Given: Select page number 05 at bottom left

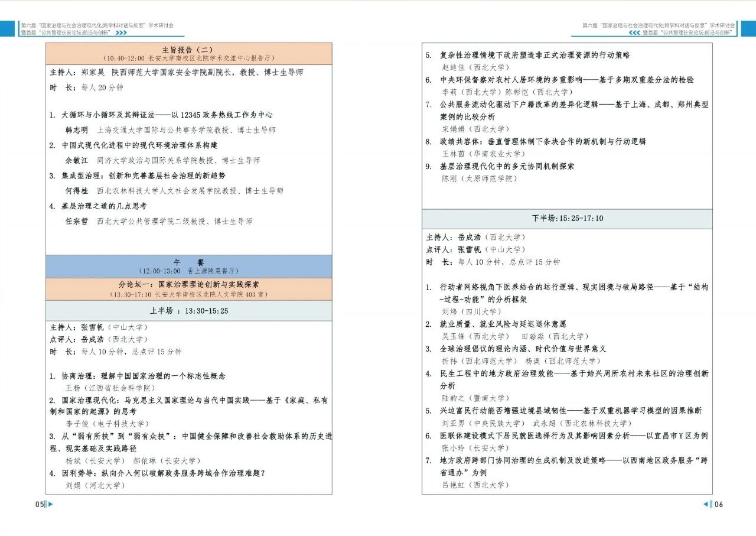Looking at the screenshot, I should 39,504.
